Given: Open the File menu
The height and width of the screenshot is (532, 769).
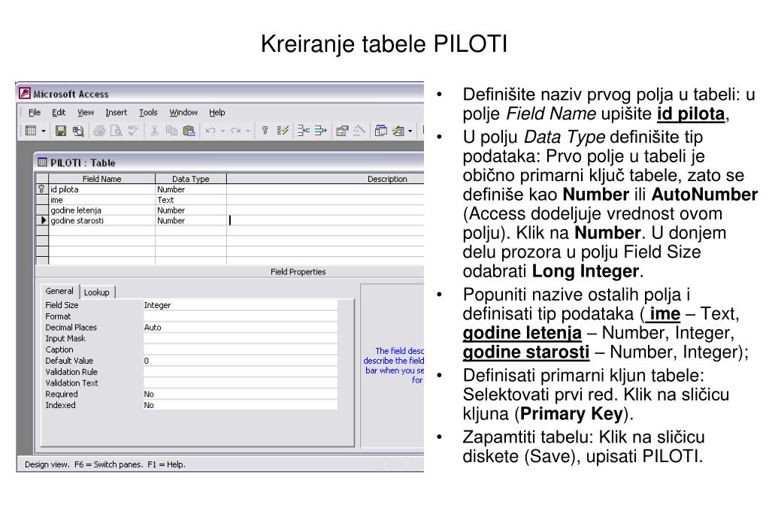Looking at the screenshot, I should coord(35,112).
